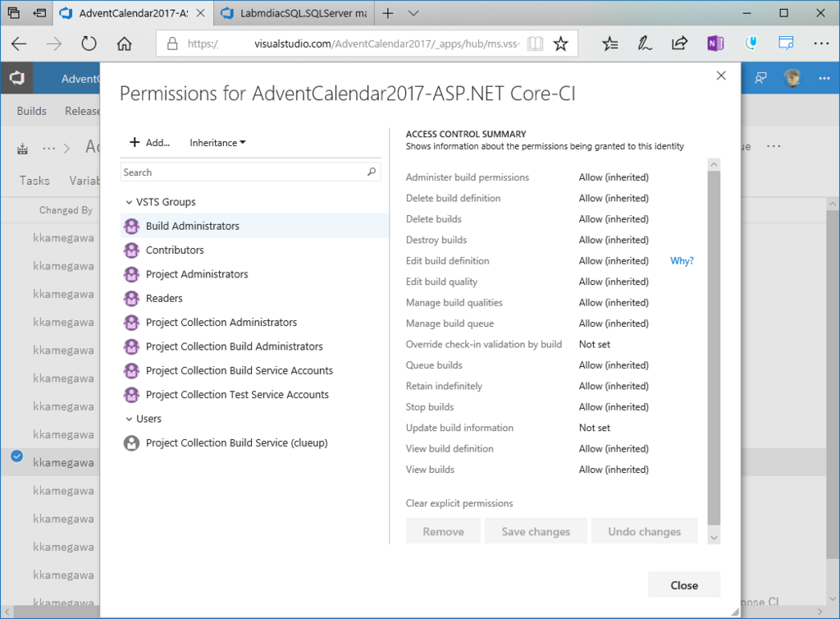Open the OneNote extension icon
The width and height of the screenshot is (840, 619).
[x=715, y=44]
